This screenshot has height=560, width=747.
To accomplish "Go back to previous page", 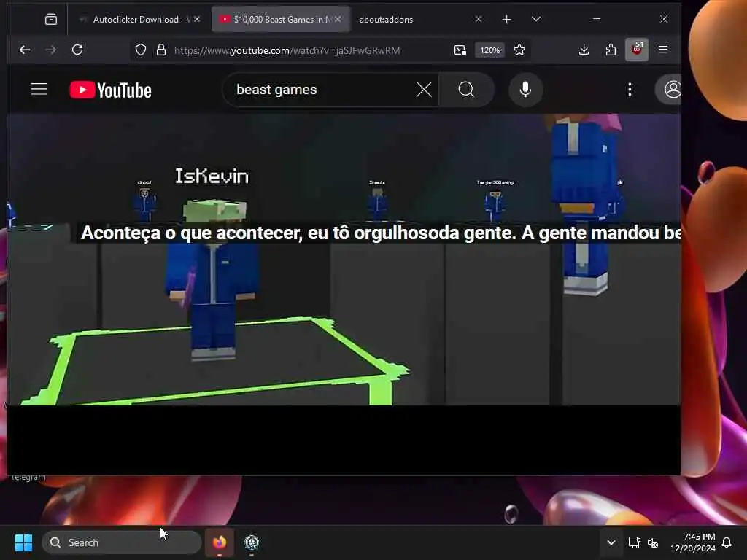I will click(x=25, y=50).
